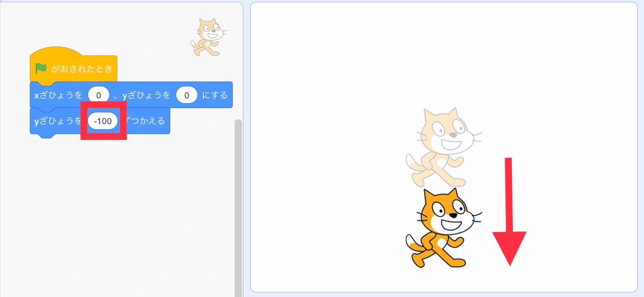Click the y coordinate input in set-position block
Viewport: 644px width, 297px height.
click(x=186, y=95)
